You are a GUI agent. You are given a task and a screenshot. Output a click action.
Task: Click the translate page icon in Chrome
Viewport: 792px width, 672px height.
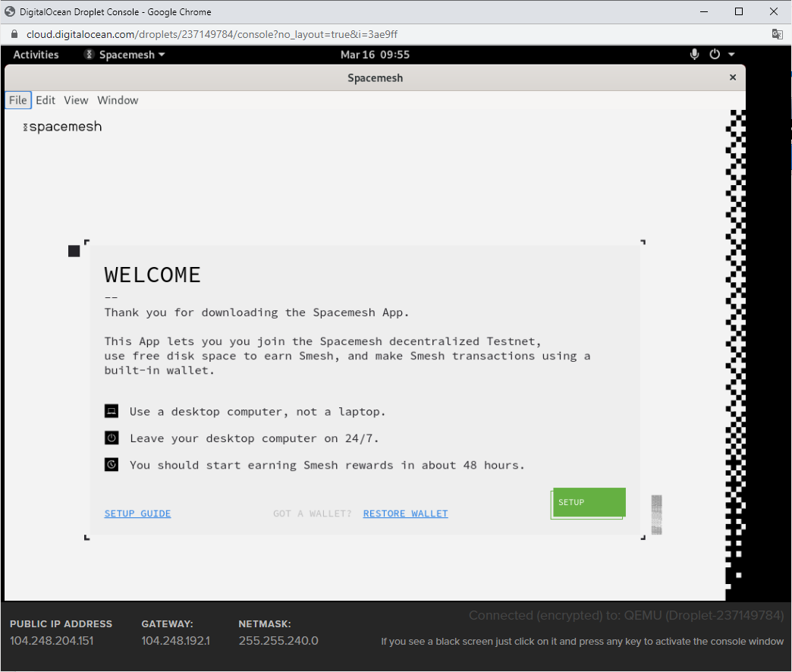click(x=777, y=34)
